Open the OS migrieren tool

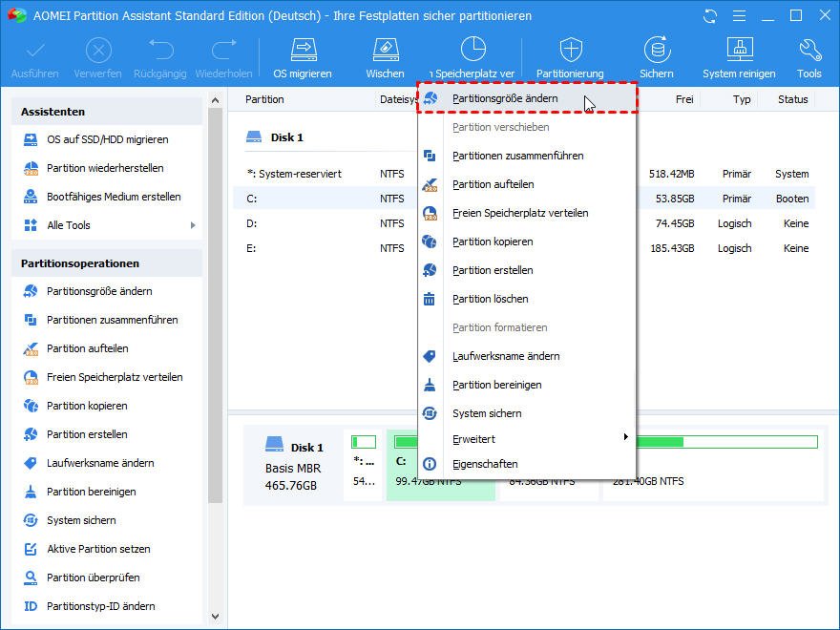(303, 58)
